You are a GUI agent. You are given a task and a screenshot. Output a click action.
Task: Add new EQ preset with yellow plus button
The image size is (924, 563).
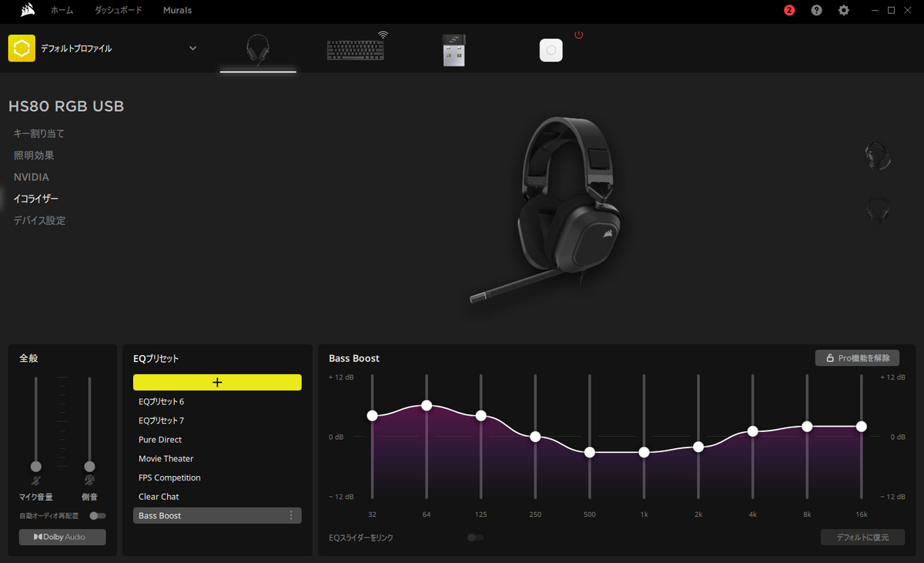tap(217, 382)
